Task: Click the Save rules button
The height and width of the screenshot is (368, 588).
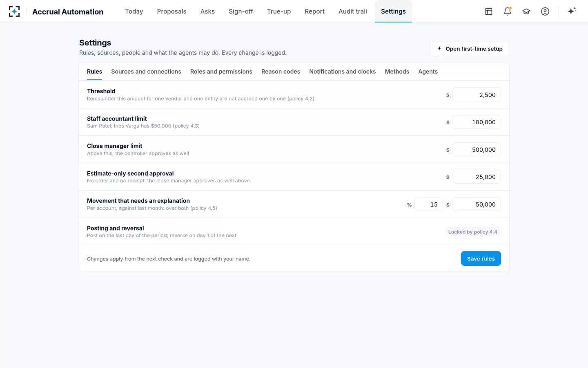Action: click(481, 258)
